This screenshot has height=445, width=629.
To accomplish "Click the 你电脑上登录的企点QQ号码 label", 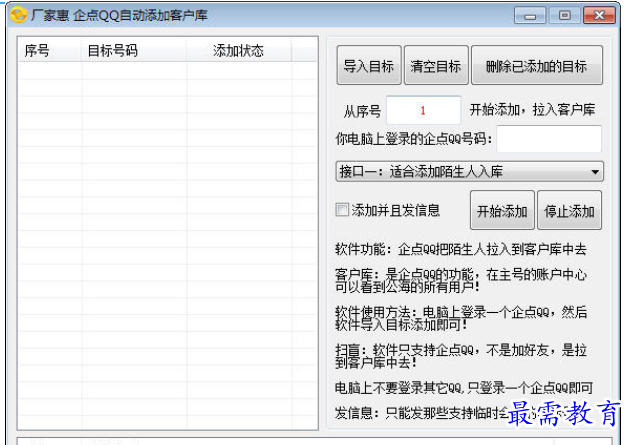I will [x=413, y=139].
